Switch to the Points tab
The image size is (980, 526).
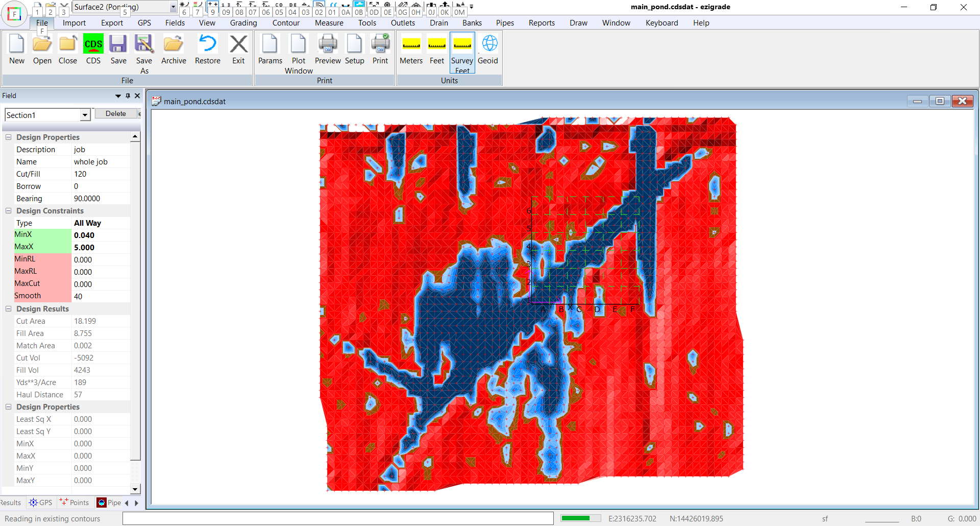[75, 503]
